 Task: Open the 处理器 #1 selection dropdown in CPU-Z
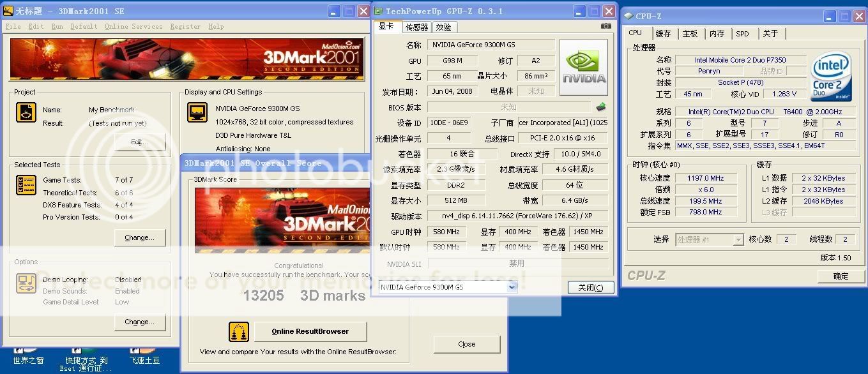tap(738, 239)
